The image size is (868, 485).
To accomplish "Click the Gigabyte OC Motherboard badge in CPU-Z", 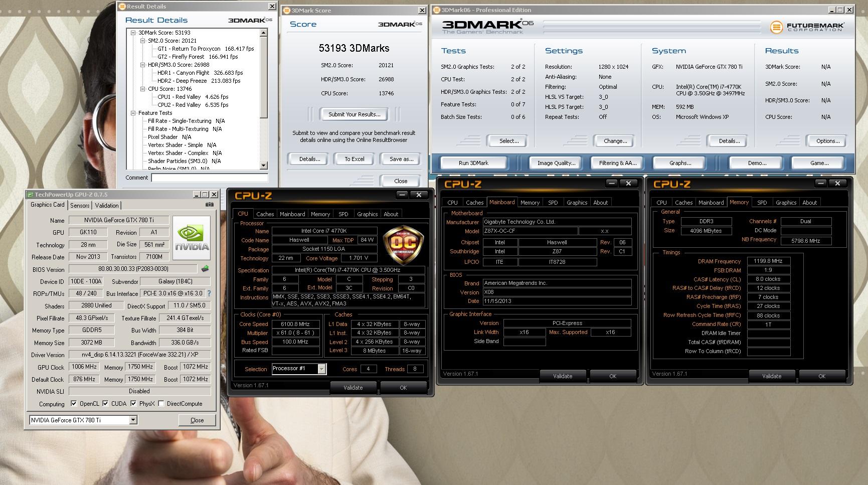I will [x=403, y=244].
